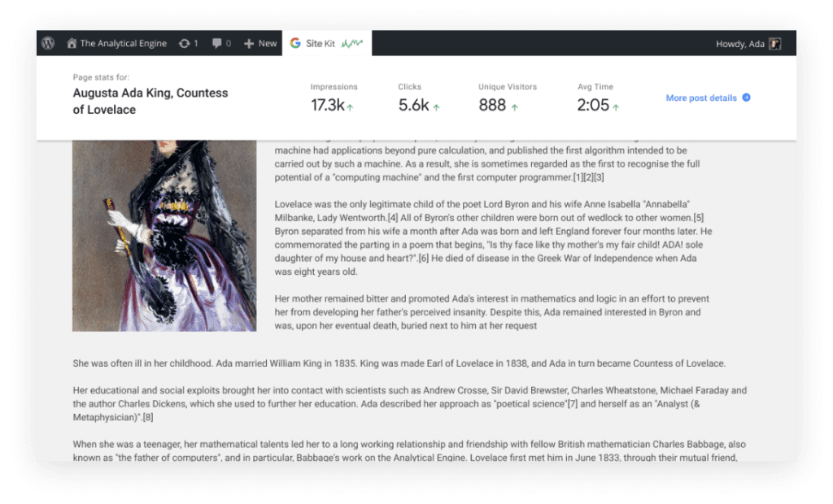
Task: Click Ada's avatar in the admin bar
Action: (x=775, y=44)
